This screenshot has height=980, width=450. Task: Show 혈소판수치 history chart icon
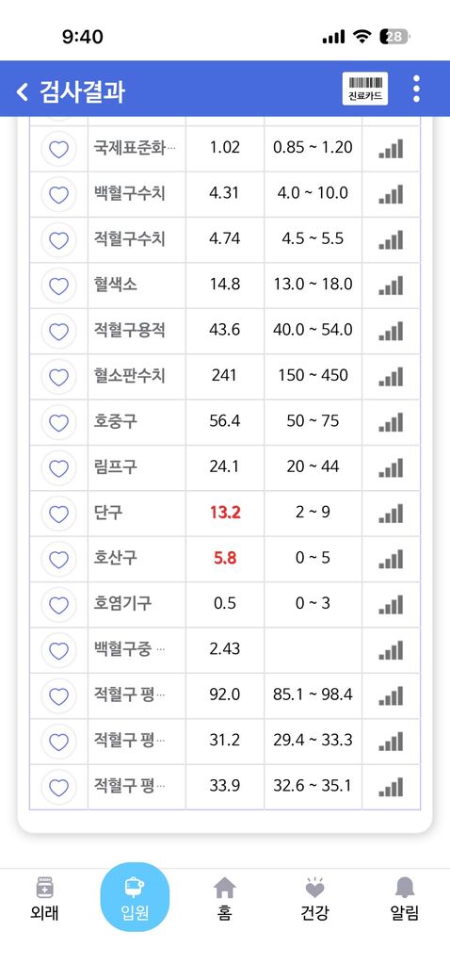tap(391, 376)
